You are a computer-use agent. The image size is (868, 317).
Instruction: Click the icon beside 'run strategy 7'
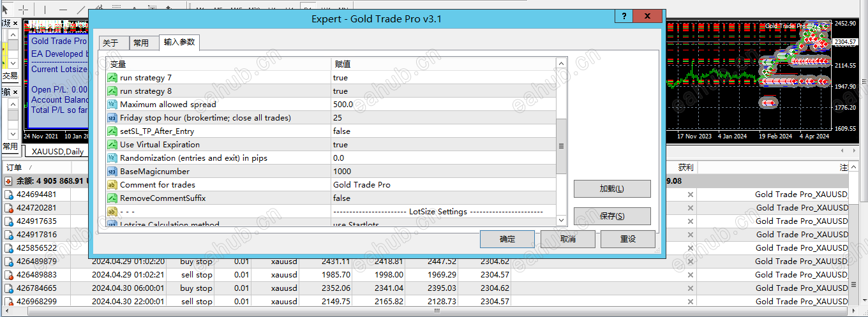pos(112,78)
